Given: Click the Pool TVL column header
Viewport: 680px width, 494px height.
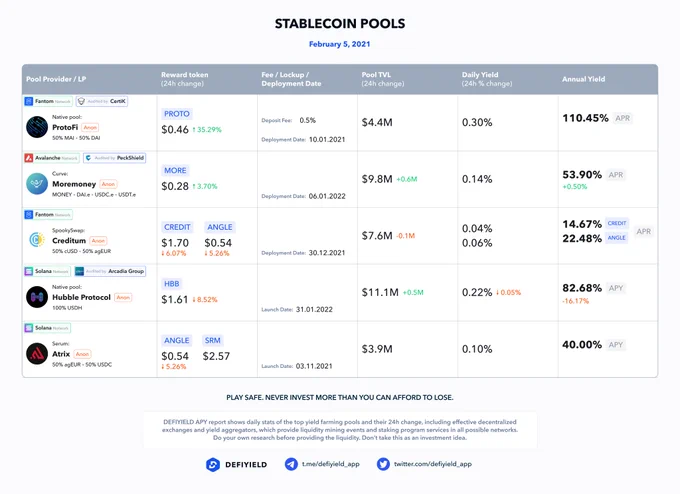Looking at the screenshot, I should click(383, 79).
